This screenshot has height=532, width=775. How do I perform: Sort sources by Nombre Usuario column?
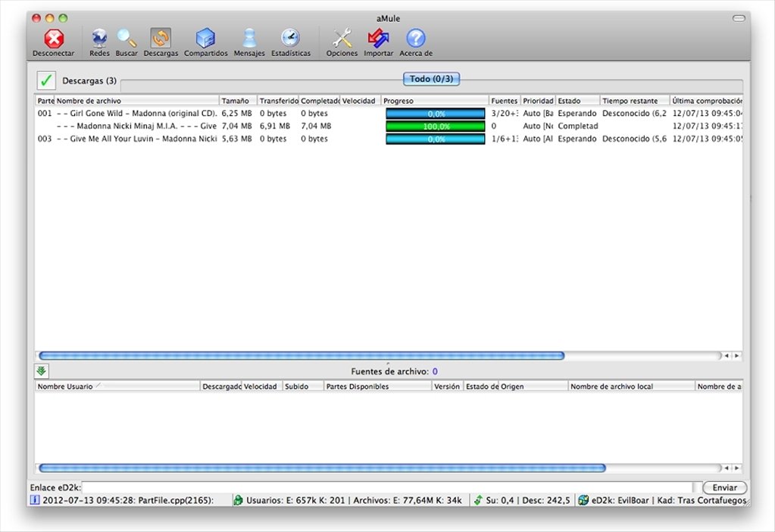[x=117, y=386]
